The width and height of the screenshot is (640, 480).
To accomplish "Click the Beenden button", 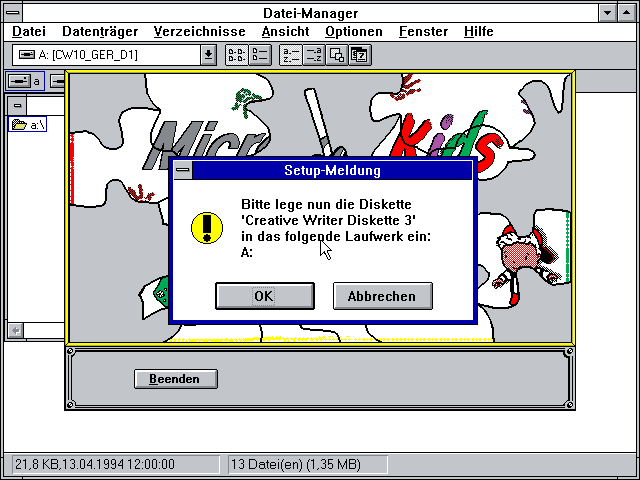I will click(x=175, y=379).
